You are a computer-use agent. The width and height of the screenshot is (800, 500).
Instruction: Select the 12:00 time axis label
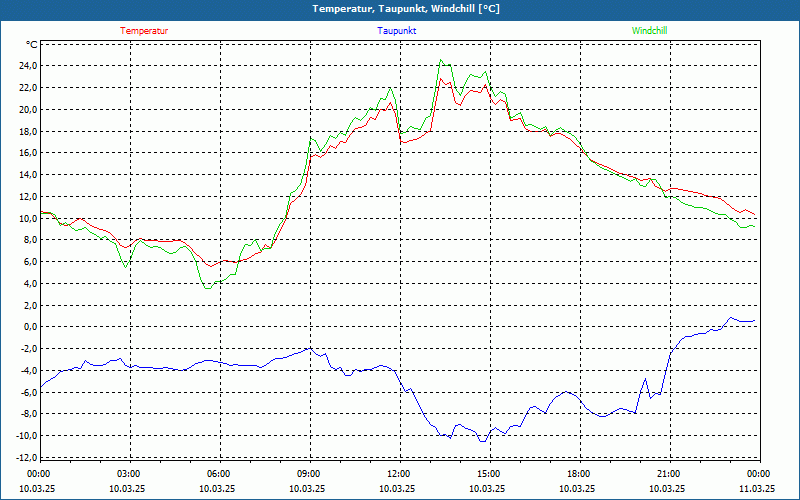[398, 474]
